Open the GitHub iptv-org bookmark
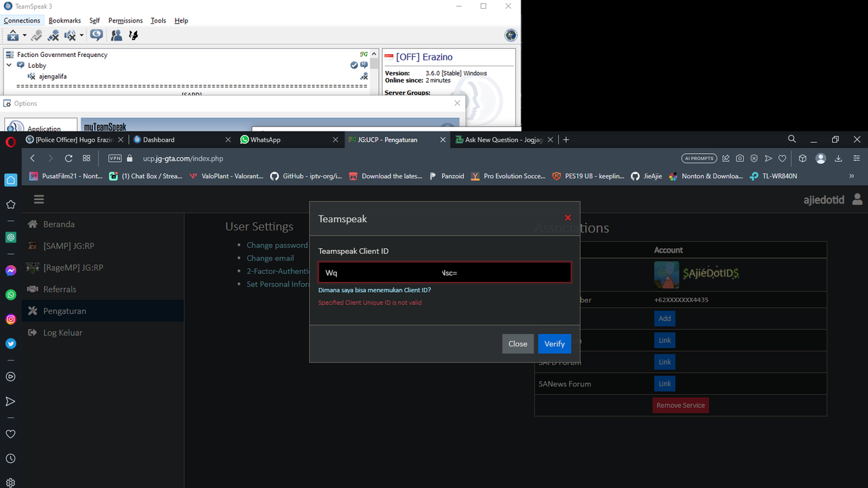Screen dimensions: 868x488 pos(306,176)
